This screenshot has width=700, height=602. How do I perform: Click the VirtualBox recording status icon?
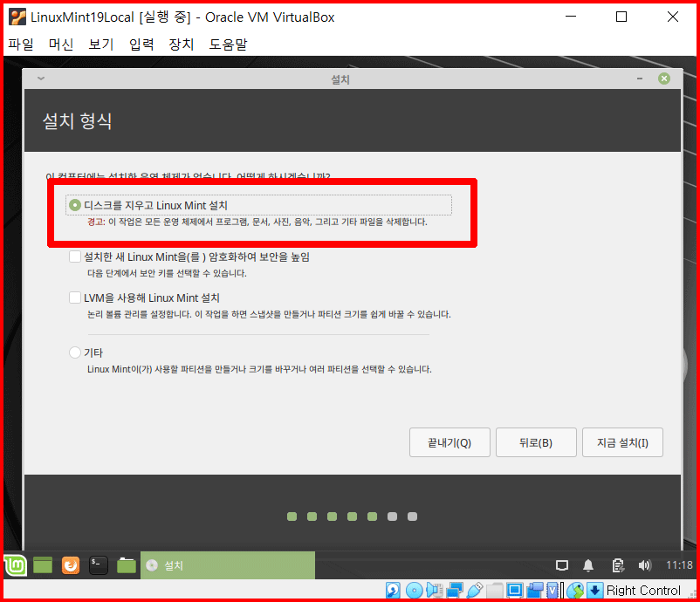(535, 591)
